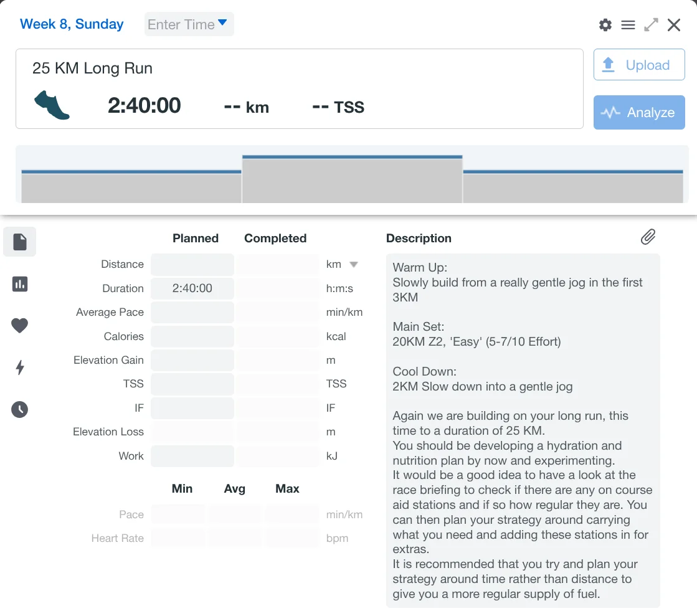Open the hamburger options menu
The image size is (697, 616).
click(628, 25)
